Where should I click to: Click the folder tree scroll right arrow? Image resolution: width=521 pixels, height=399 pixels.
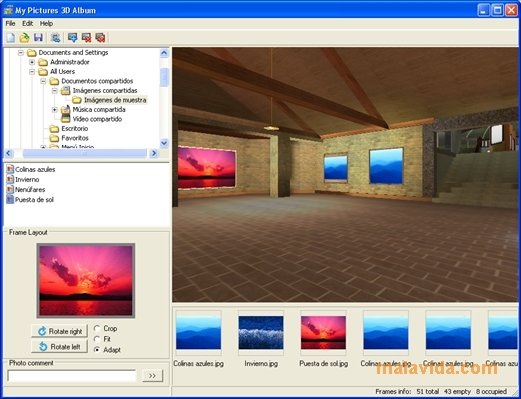click(x=154, y=153)
